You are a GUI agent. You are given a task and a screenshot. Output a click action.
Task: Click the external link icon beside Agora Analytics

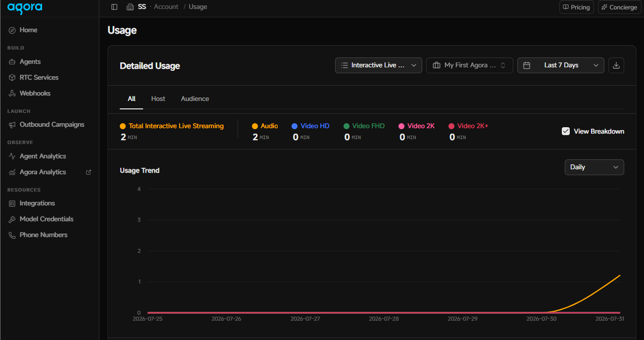tap(89, 172)
